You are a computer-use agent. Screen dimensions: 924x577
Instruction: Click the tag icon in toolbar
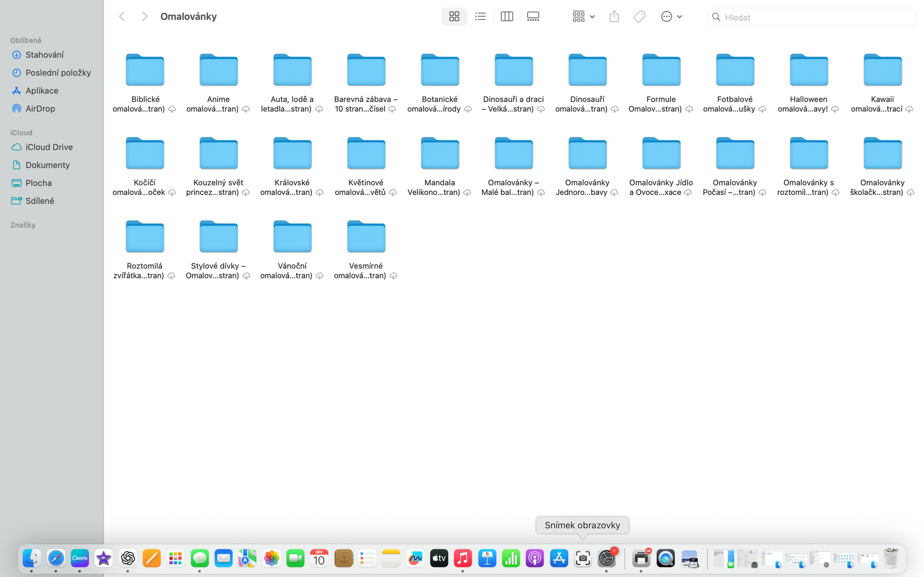pos(639,17)
